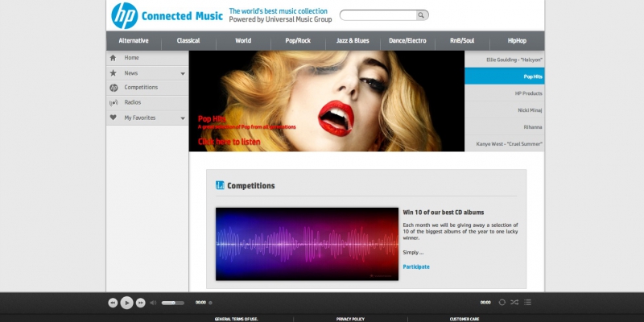Open the Jazz & Blues genre tab

click(x=353, y=41)
